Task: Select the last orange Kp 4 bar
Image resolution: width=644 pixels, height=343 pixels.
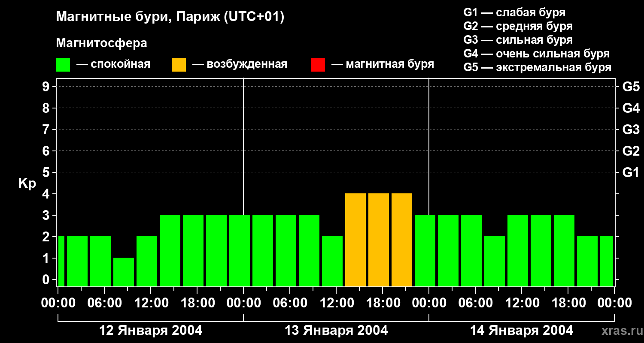Action: coord(402,240)
